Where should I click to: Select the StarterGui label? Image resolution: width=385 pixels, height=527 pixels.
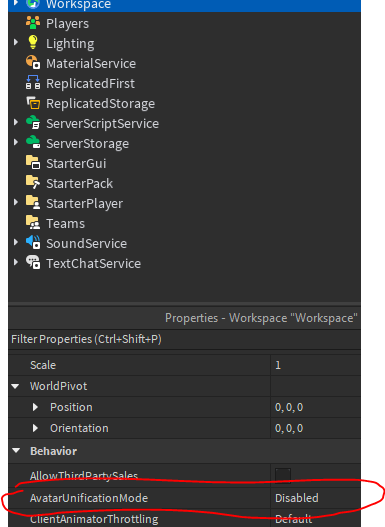pos(76,164)
